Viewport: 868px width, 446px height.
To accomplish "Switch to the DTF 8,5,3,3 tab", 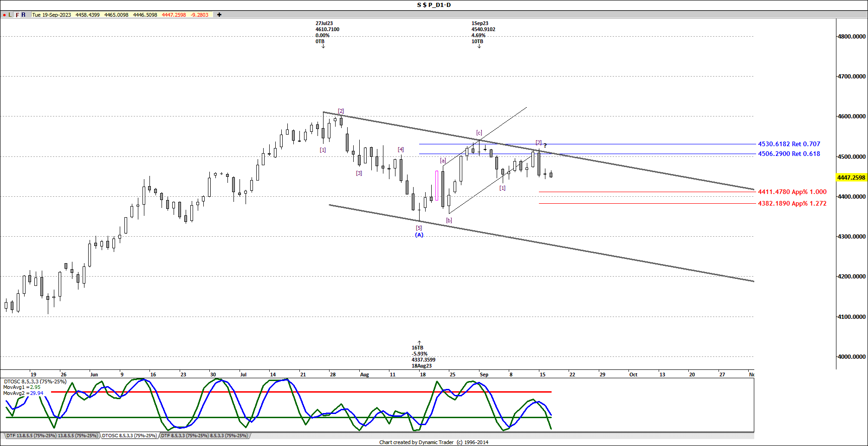I will pyautogui.click(x=204, y=436).
